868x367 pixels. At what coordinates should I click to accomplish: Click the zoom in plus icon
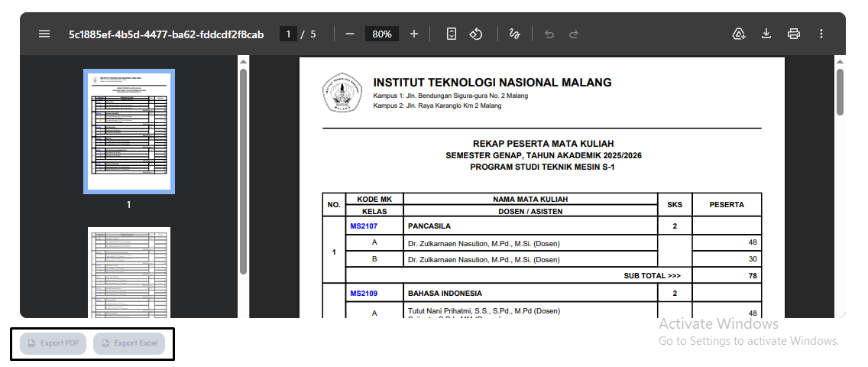[414, 34]
